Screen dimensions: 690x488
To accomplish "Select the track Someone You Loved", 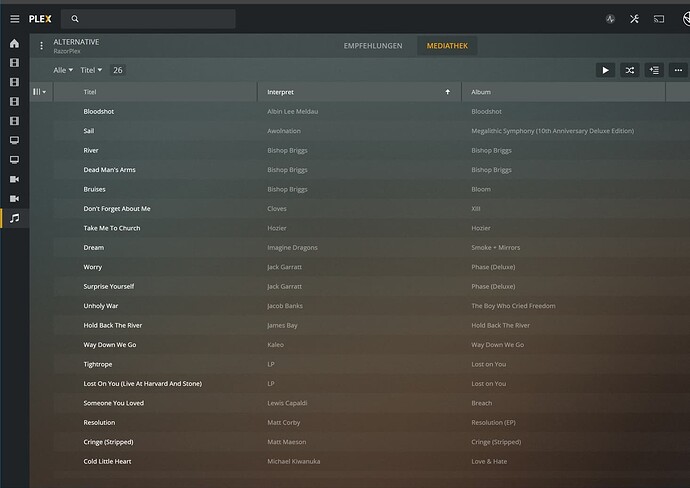I will tap(114, 403).
